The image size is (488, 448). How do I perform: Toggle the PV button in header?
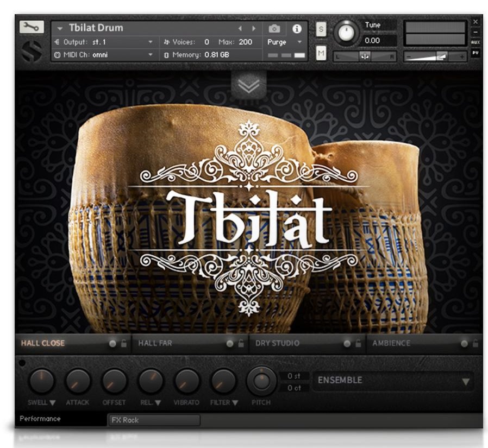coord(476,53)
